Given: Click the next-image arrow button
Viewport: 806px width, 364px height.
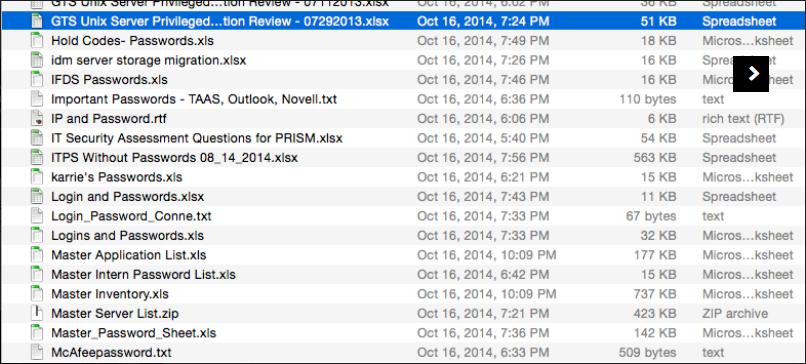Looking at the screenshot, I should click(750, 74).
